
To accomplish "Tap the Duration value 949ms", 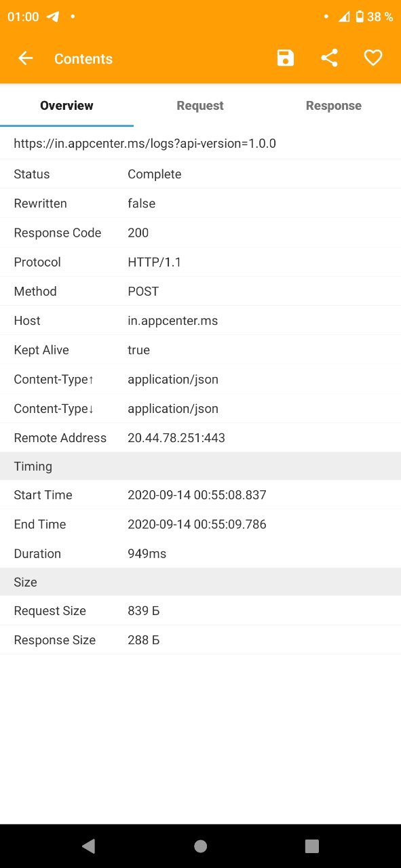I will [147, 554].
